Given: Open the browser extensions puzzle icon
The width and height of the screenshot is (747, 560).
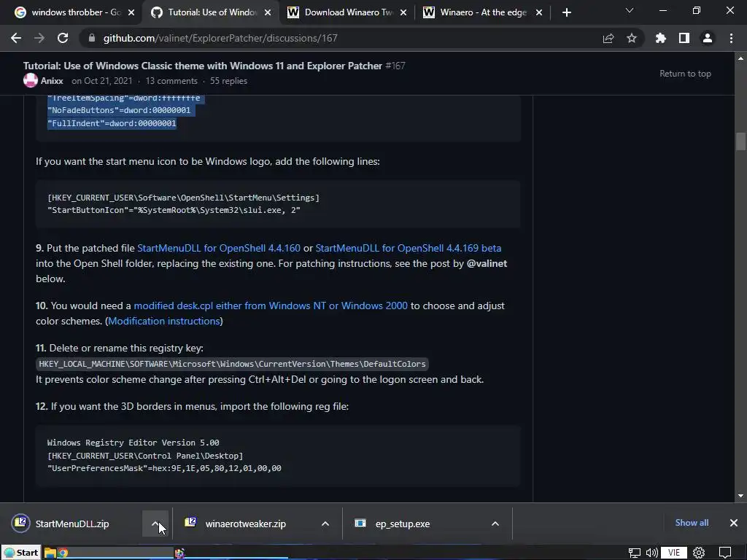Looking at the screenshot, I should 661,38.
